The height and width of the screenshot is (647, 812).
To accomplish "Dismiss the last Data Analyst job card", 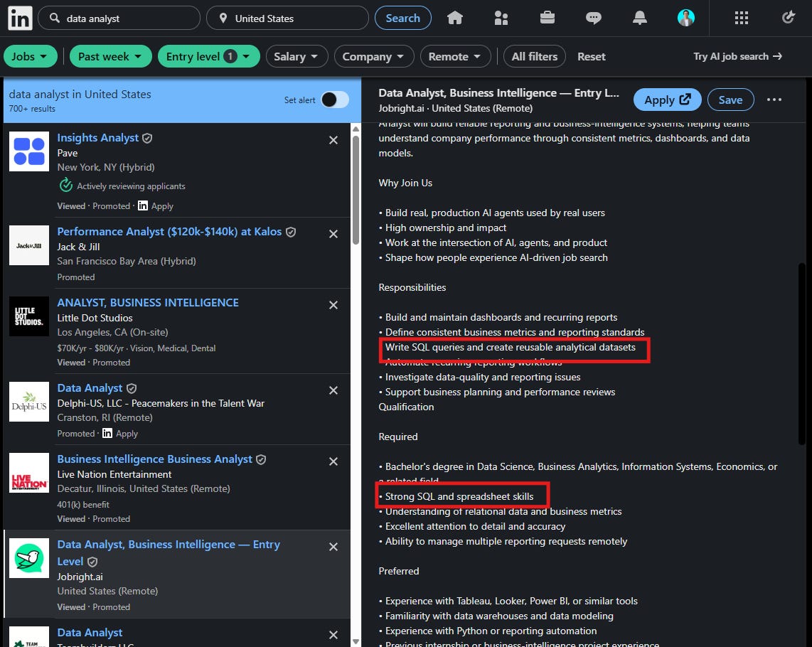I will click(x=333, y=635).
